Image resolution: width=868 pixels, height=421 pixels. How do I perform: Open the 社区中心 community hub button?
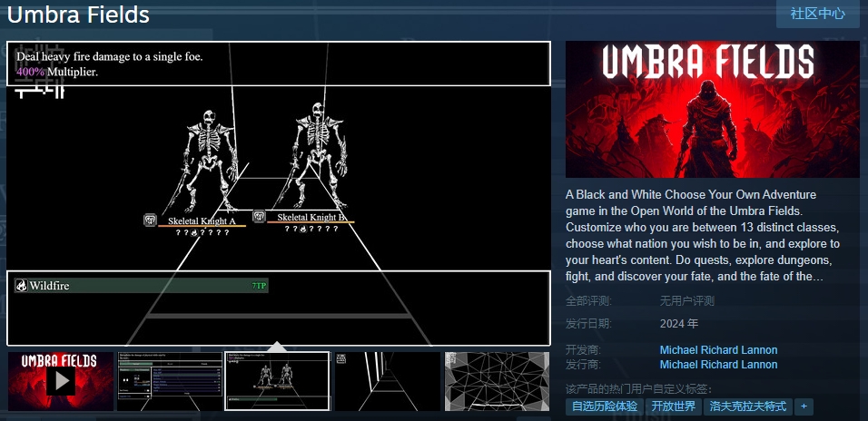coord(818,14)
